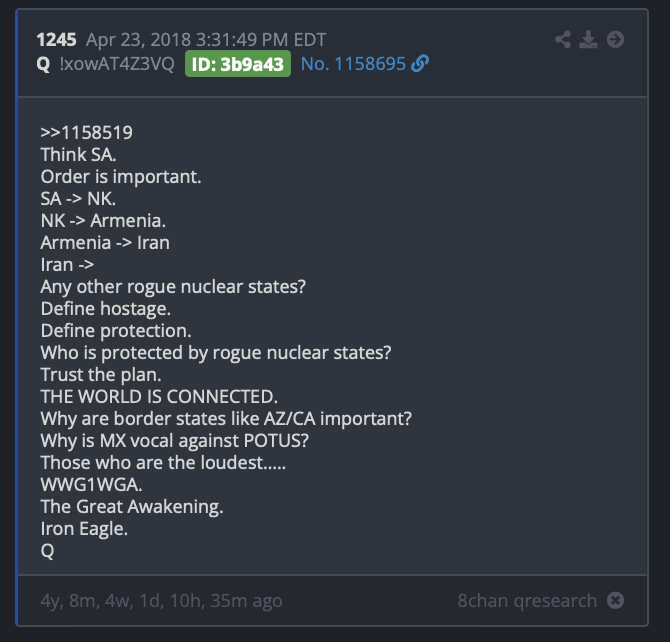
Task: Click the tripcode !xowAT4Z3VQ
Action: coord(117,64)
